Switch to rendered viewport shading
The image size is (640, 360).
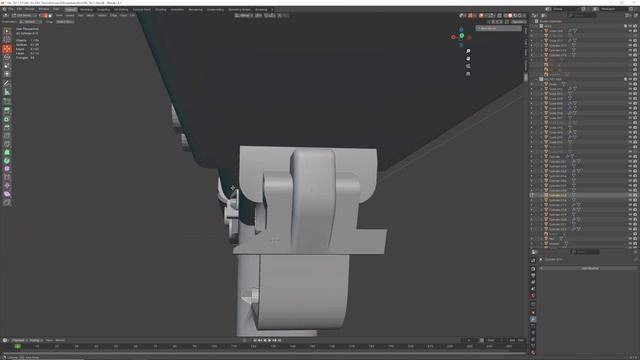[520, 16]
